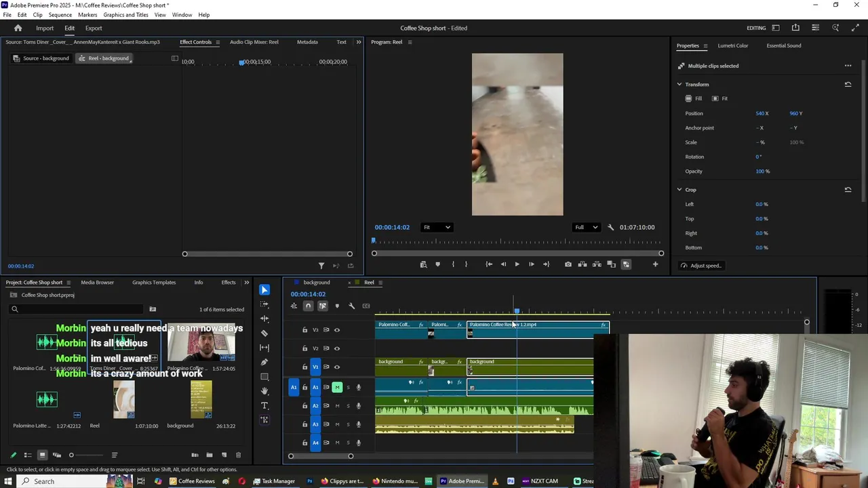The width and height of the screenshot is (868, 488).
Task: Open the Properties panel menu
Action: pos(705,45)
